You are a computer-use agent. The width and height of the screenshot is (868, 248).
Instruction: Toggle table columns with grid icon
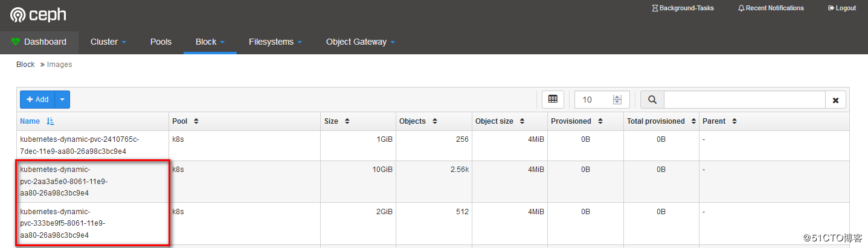coord(553,100)
